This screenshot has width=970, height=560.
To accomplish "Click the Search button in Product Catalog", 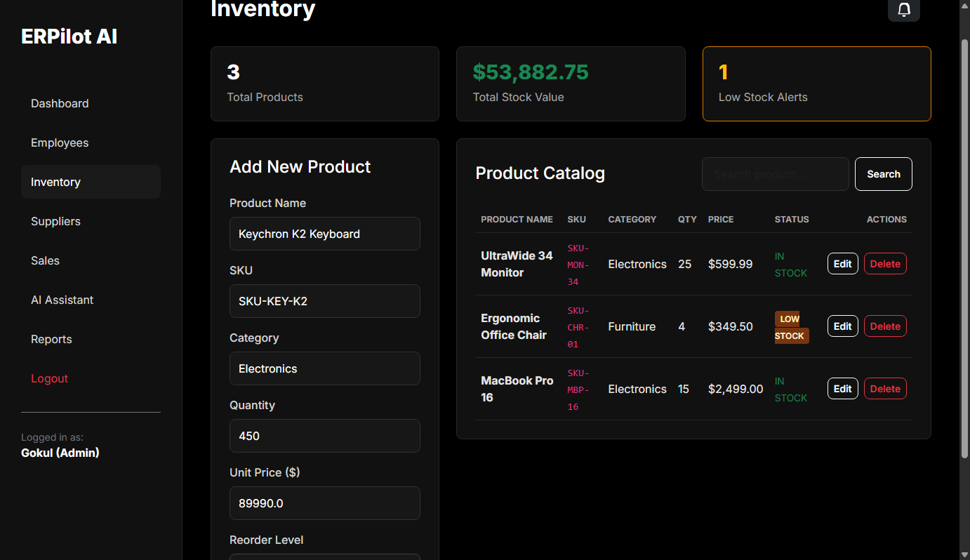I will pyautogui.click(x=883, y=174).
